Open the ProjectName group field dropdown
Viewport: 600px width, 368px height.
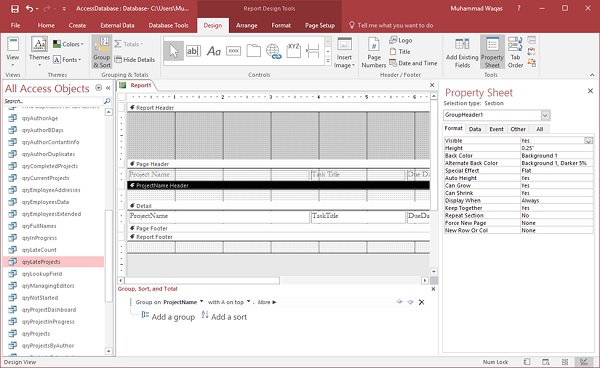(202, 301)
